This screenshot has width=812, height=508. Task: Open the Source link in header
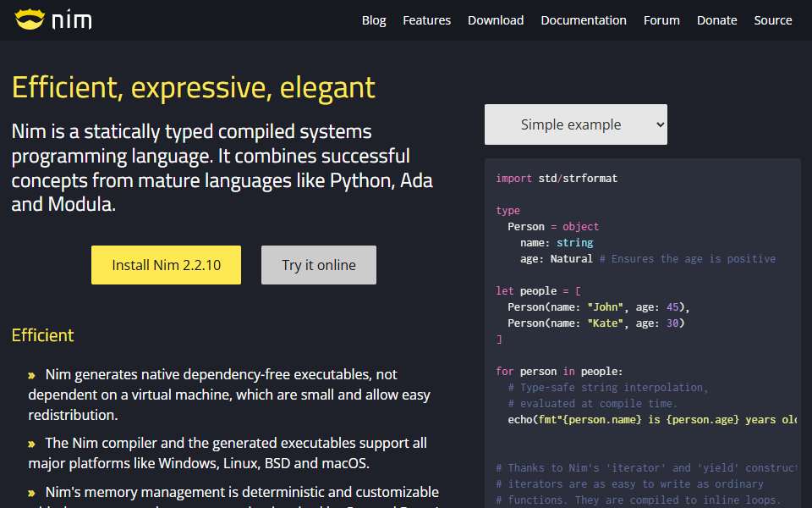pyautogui.click(x=772, y=20)
